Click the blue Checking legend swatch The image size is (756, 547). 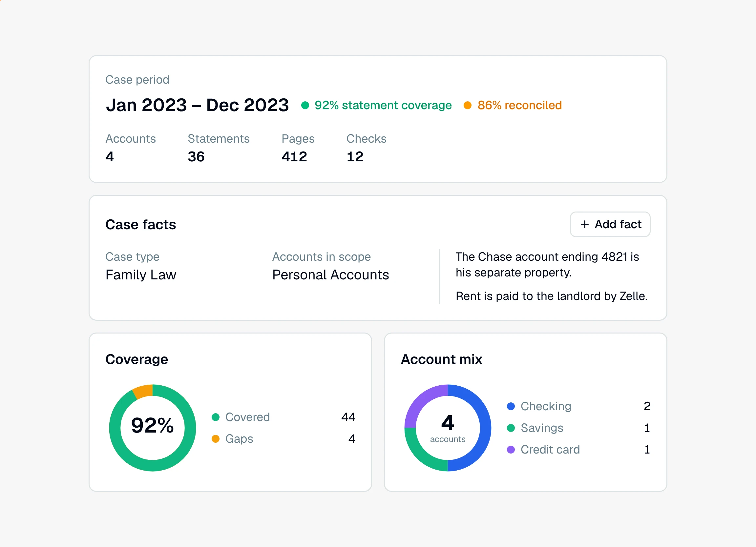[511, 406]
